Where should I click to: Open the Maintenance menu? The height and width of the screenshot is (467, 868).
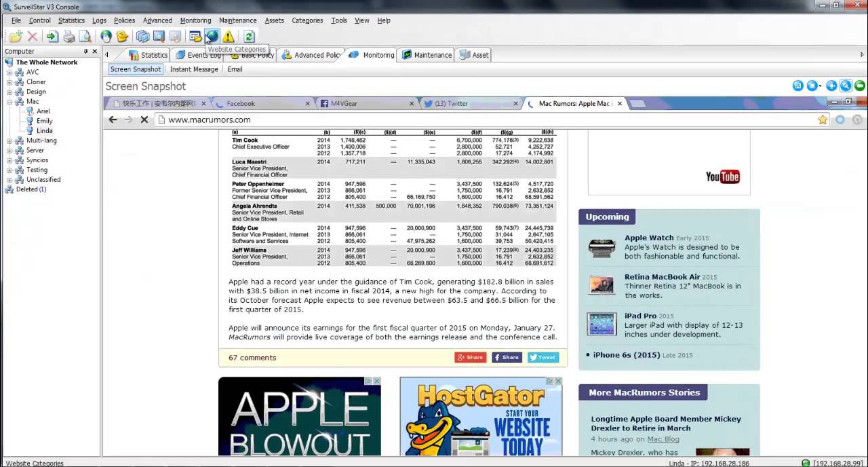tap(237, 20)
